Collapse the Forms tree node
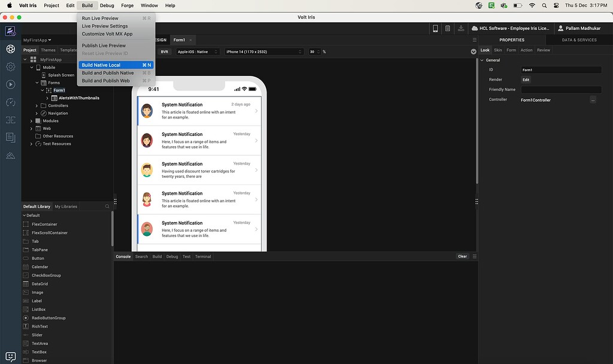 pos(37,83)
